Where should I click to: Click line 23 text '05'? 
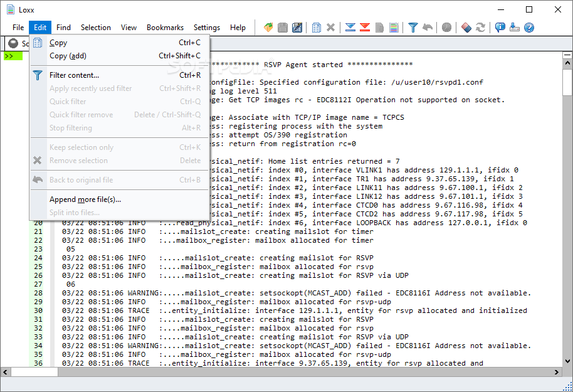click(x=71, y=249)
